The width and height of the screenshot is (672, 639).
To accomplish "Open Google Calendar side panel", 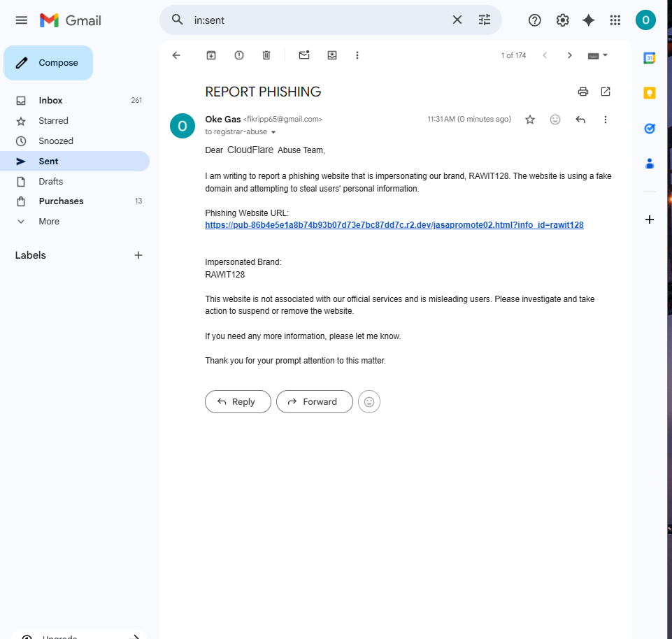I will click(x=650, y=58).
